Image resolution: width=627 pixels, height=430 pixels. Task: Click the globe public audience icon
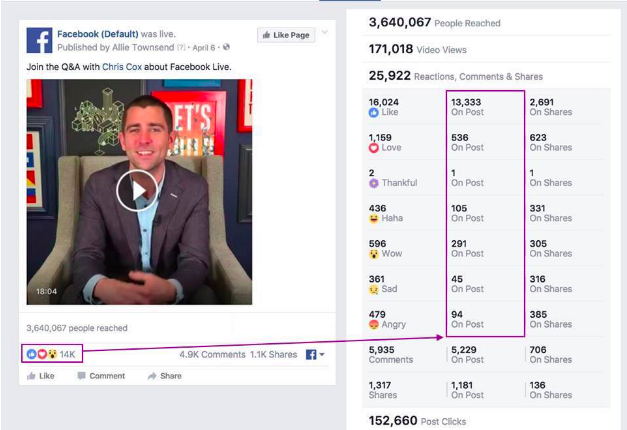point(226,47)
